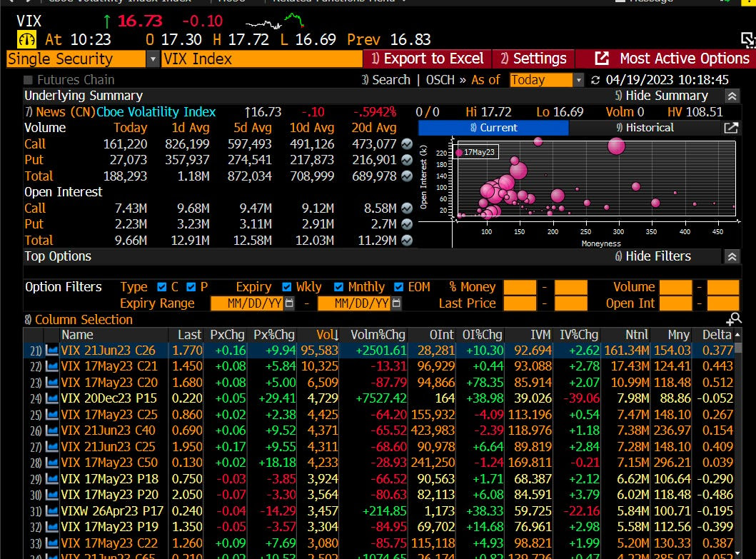Switch to the Current chart tab
This screenshot has height=559, width=756.
pos(493,128)
